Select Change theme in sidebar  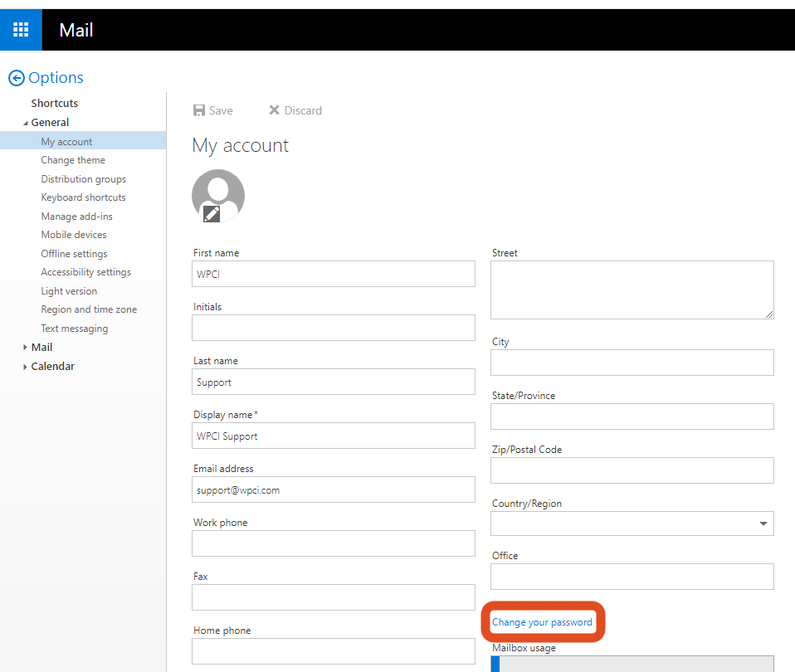click(x=73, y=160)
